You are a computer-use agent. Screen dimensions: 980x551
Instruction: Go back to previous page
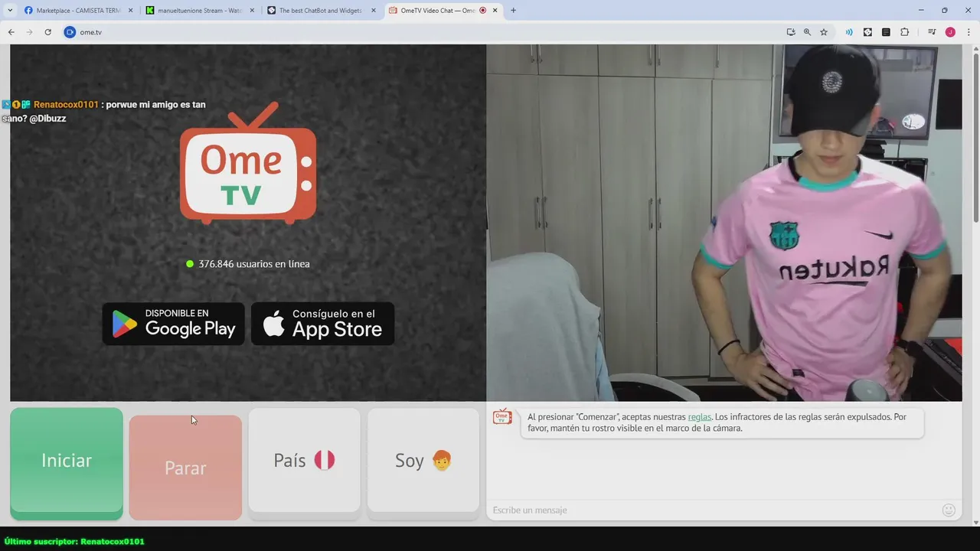(x=11, y=32)
